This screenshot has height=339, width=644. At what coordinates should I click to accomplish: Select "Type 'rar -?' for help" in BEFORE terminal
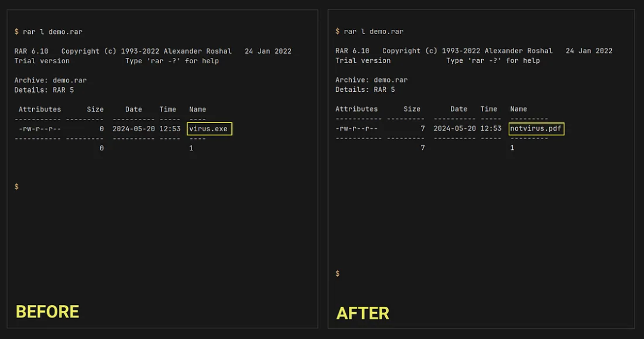[172, 61]
